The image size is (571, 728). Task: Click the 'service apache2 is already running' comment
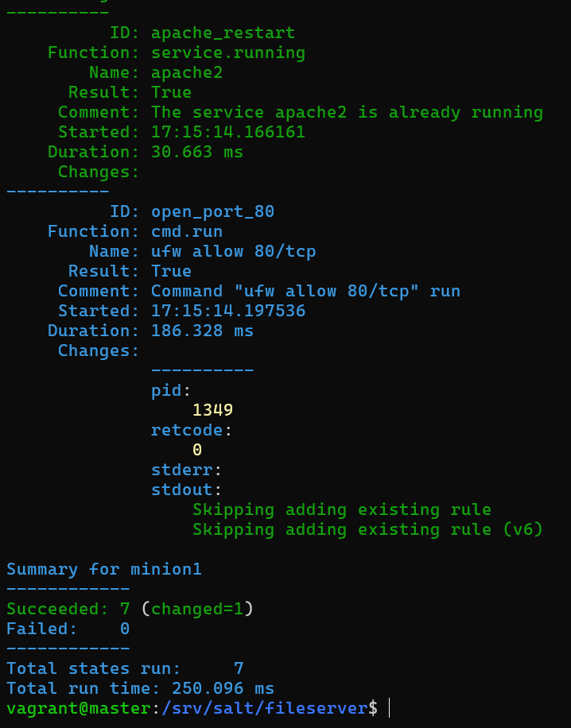coord(347,112)
